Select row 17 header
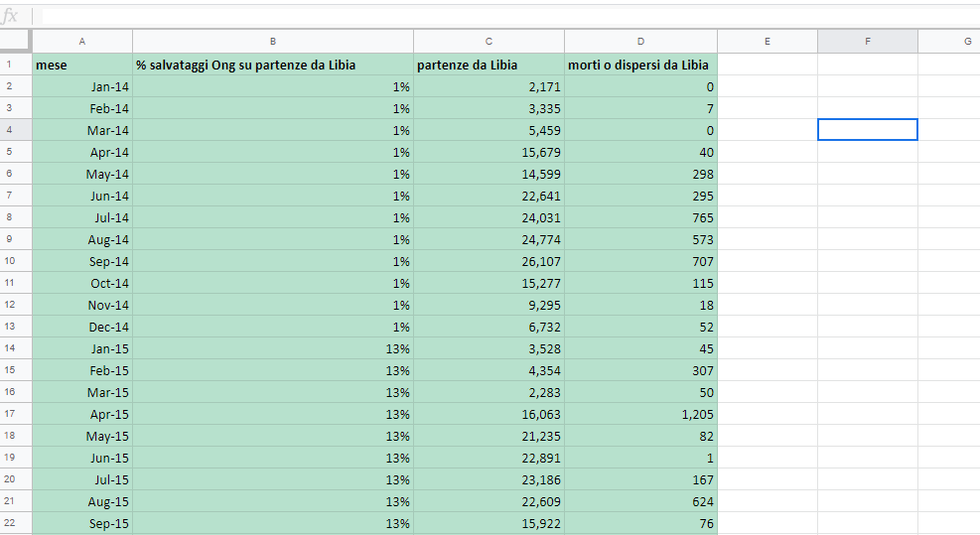 16,414
